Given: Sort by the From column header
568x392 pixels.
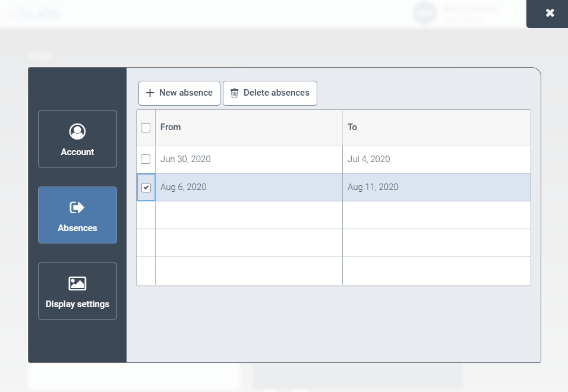Looking at the screenshot, I should point(171,127).
